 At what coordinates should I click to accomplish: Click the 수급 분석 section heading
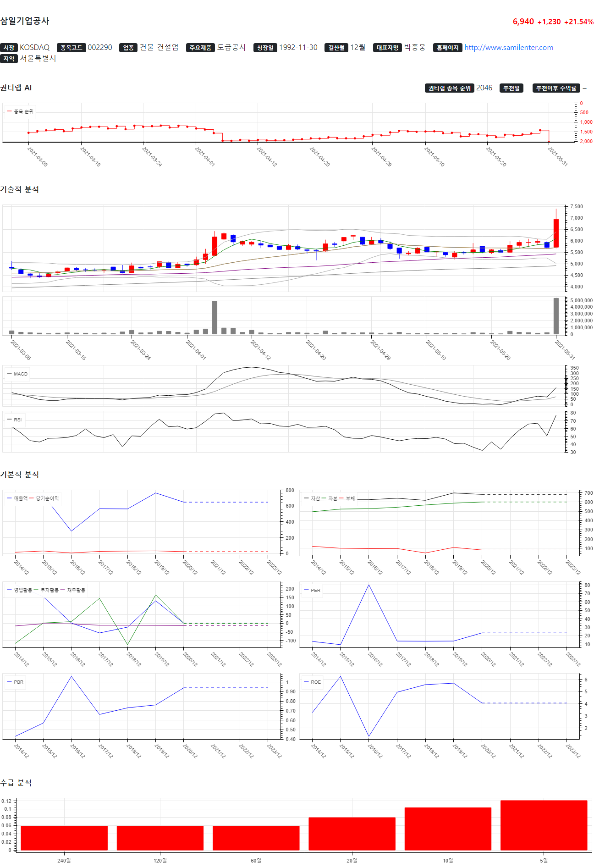(x=16, y=783)
